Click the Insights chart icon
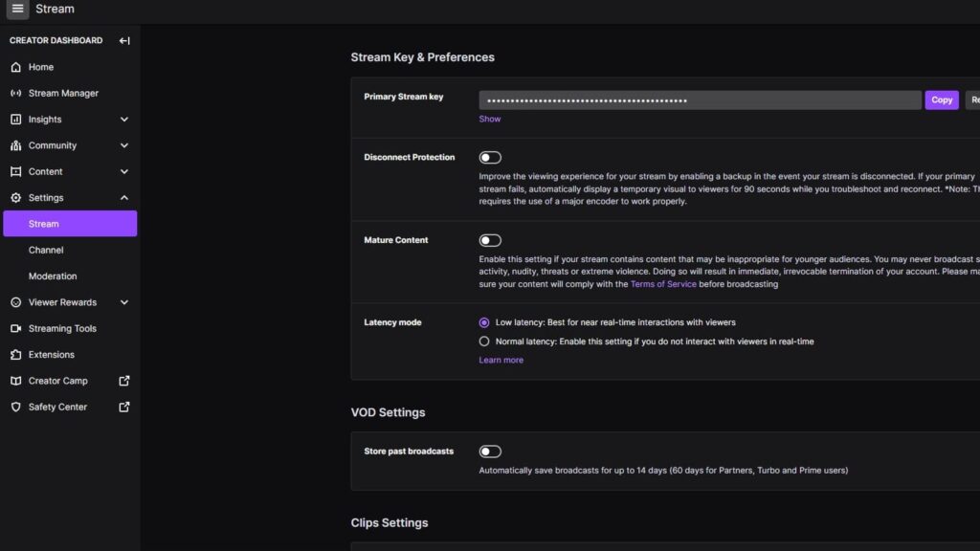Screen dimensions: 980x551 (15, 120)
